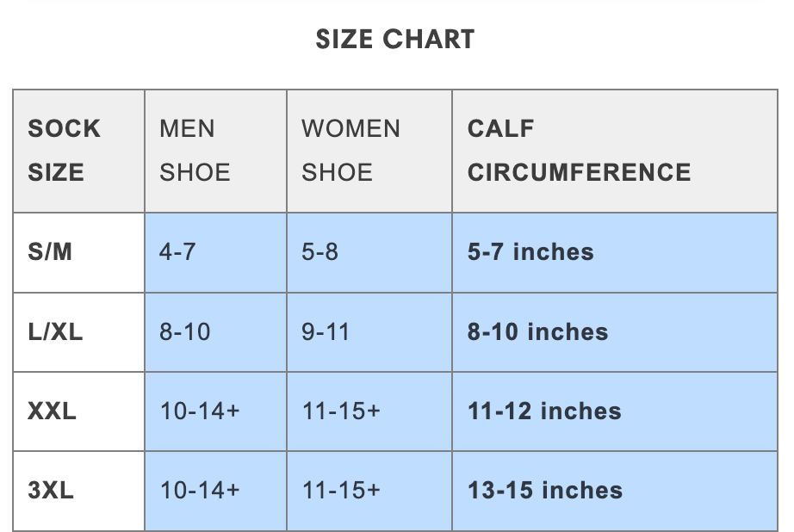
Task: Click men shoe size 8-10 cell
Action: 185,332
